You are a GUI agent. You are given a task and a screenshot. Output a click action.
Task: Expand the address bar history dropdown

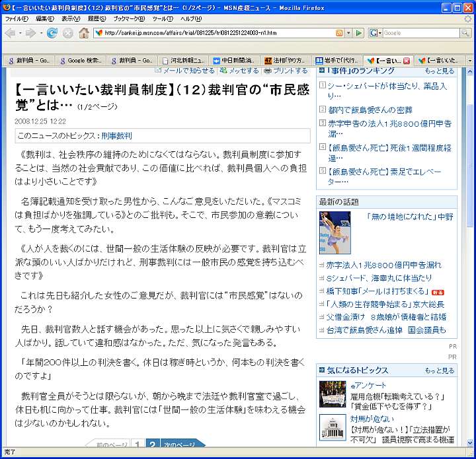coord(348,32)
